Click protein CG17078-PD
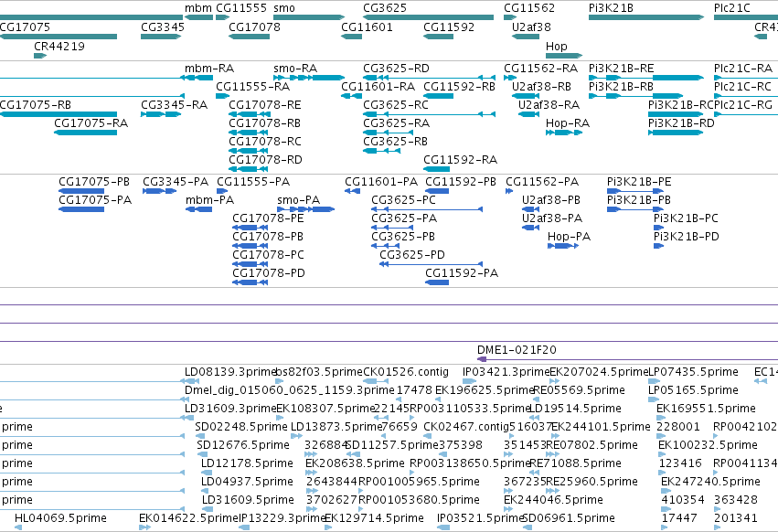Screen dimensions: 778x532 [250, 282]
